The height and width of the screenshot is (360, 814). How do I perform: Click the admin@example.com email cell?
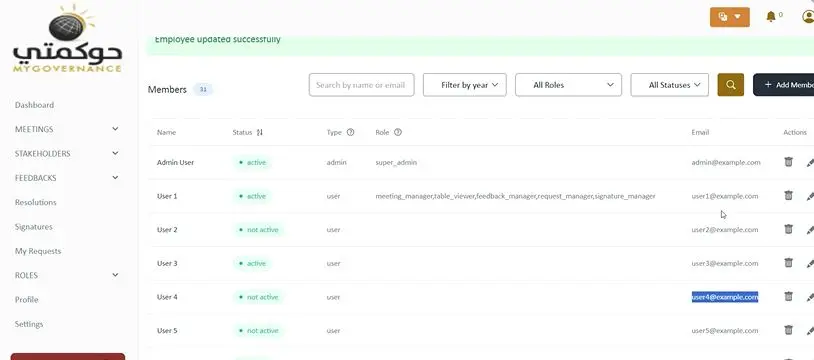(x=726, y=162)
